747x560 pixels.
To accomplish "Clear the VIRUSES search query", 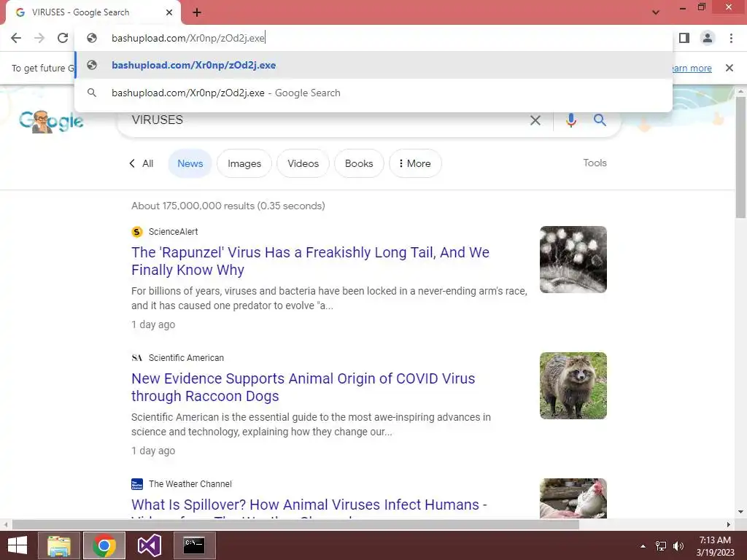I will 535,120.
